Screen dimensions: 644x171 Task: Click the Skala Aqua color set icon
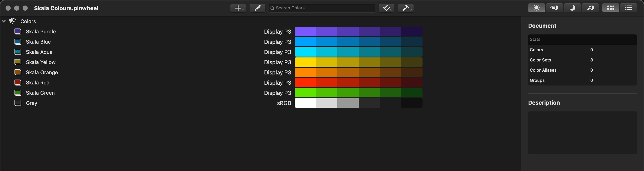[x=18, y=52]
